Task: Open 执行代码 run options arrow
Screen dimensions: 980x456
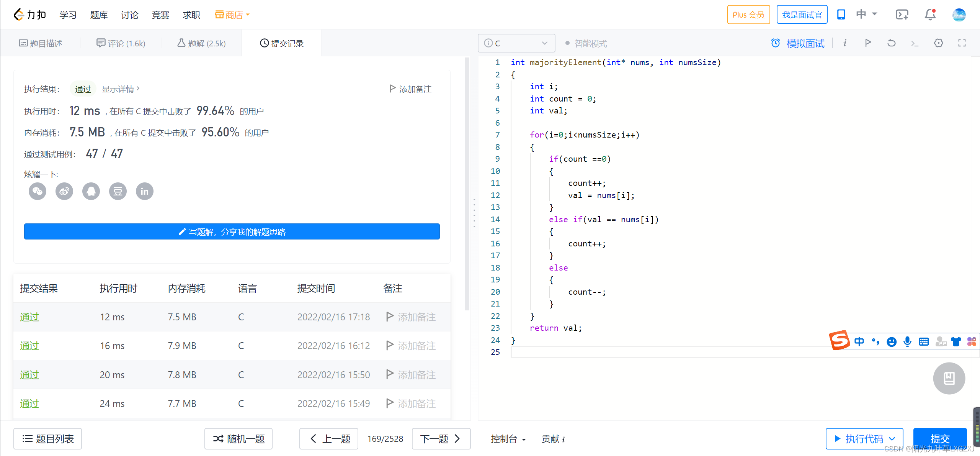Action: (x=892, y=439)
